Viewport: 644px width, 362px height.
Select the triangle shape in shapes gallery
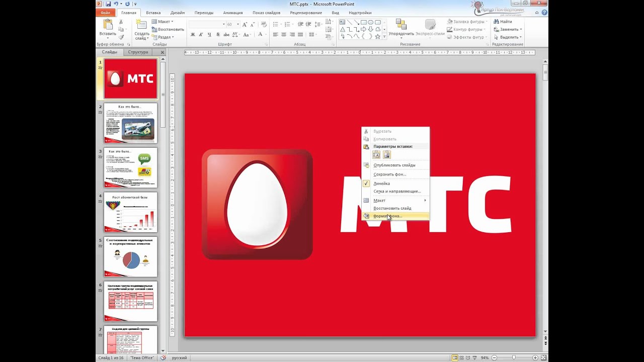342,29
